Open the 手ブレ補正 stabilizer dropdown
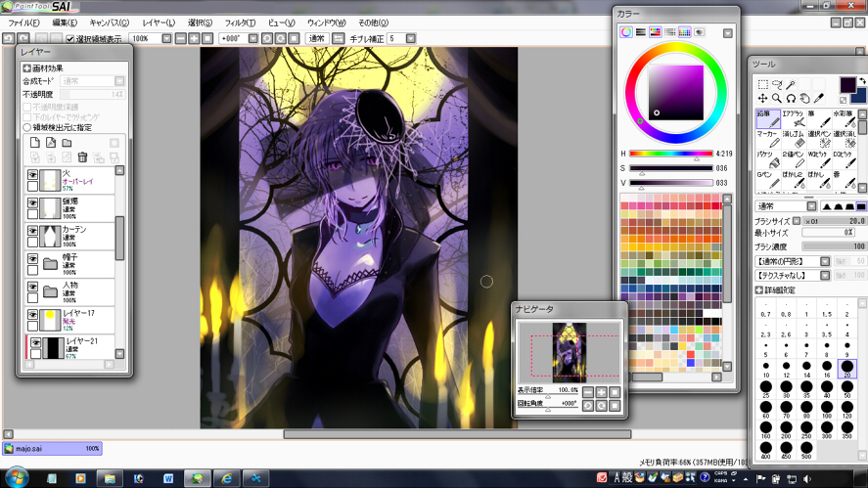The image size is (868, 488). pyautogui.click(x=411, y=38)
